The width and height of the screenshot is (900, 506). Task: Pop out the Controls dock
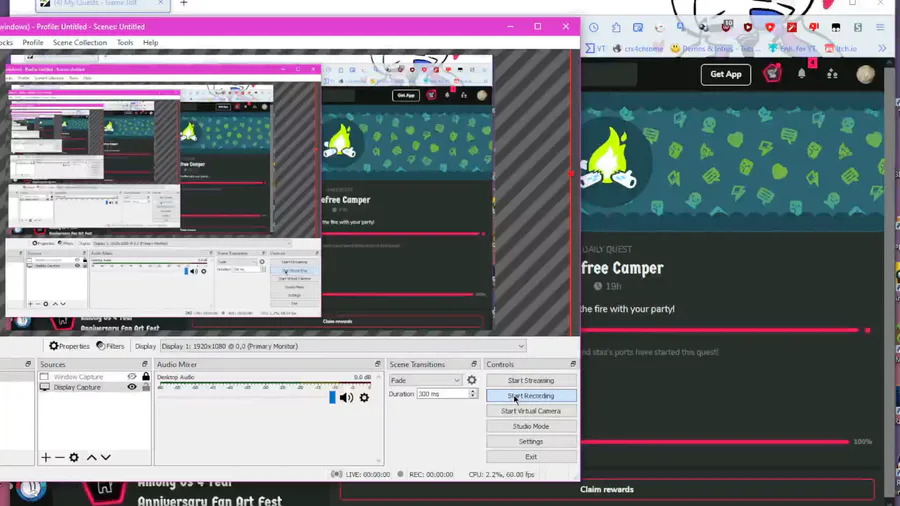coord(573,364)
